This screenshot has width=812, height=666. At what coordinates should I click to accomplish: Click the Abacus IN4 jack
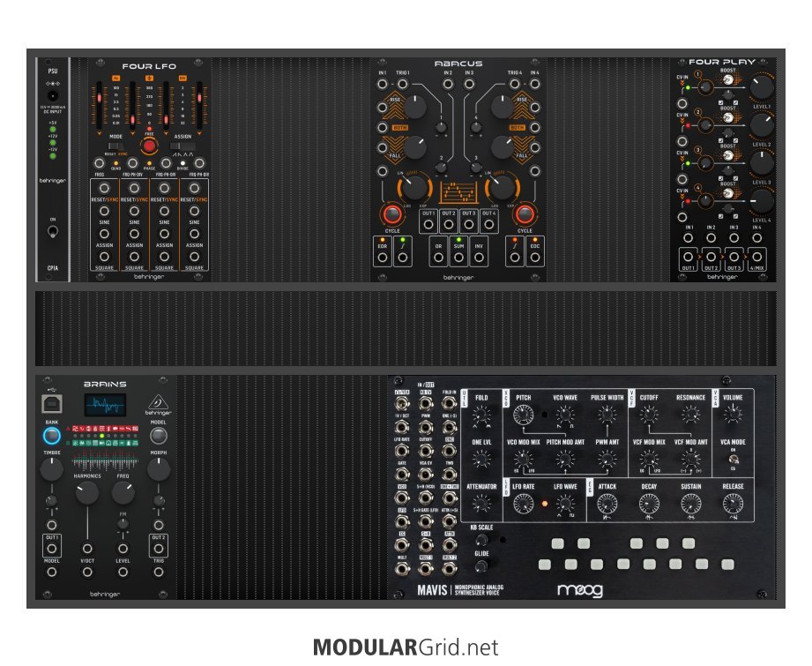[x=534, y=84]
